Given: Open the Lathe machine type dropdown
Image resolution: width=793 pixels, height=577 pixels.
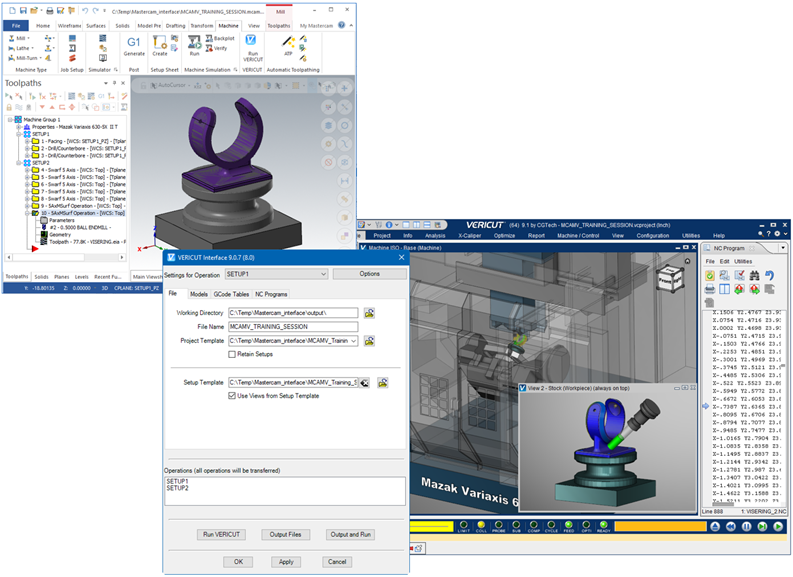Looking at the screenshot, I should (x=32, y=48).
